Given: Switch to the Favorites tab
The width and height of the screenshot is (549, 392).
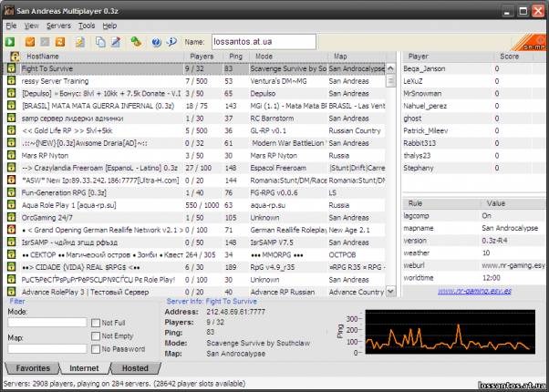Looking at the screenshot, I should 33,368.
